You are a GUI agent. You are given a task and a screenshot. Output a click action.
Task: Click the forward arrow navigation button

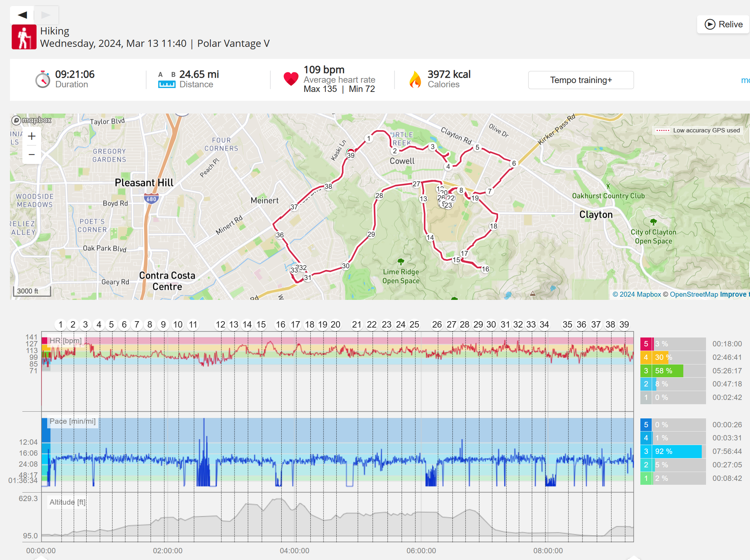(46, 15)
